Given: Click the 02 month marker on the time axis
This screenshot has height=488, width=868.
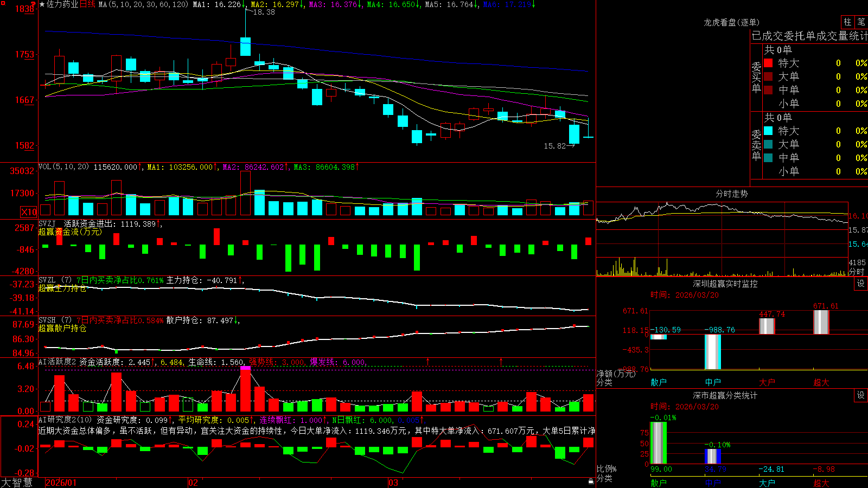Looking at the screenshot, I should [193, 483].
